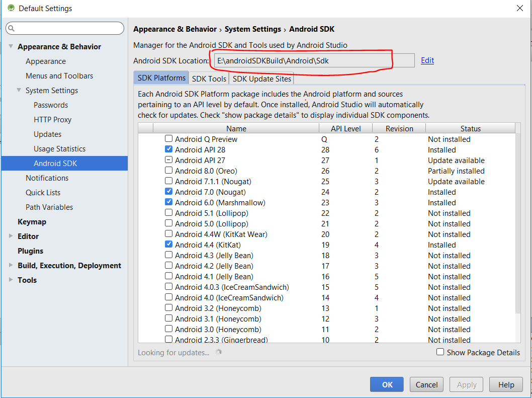Check the Android 5.1 (Lollipop) platform

(x=168, y=213)
